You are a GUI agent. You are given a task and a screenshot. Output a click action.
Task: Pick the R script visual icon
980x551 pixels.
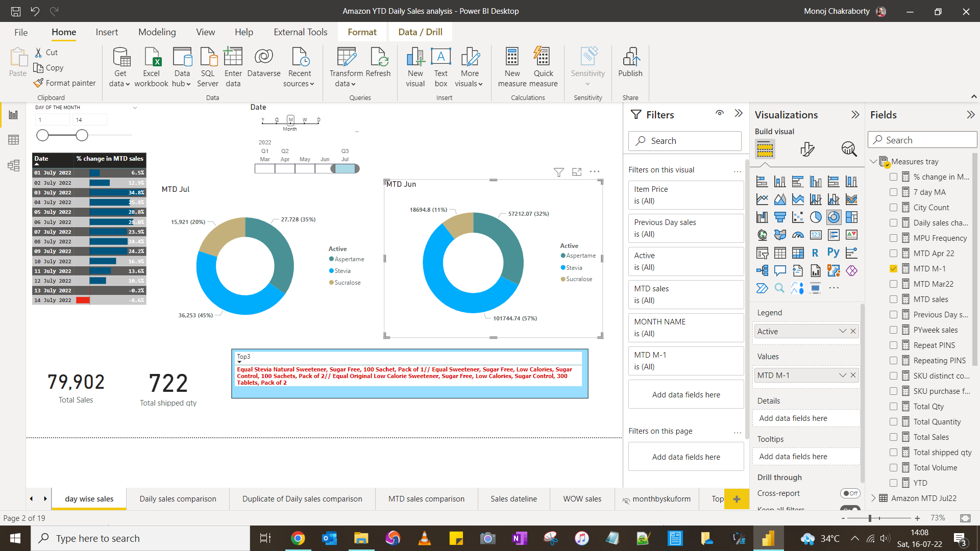click(816, 253)
